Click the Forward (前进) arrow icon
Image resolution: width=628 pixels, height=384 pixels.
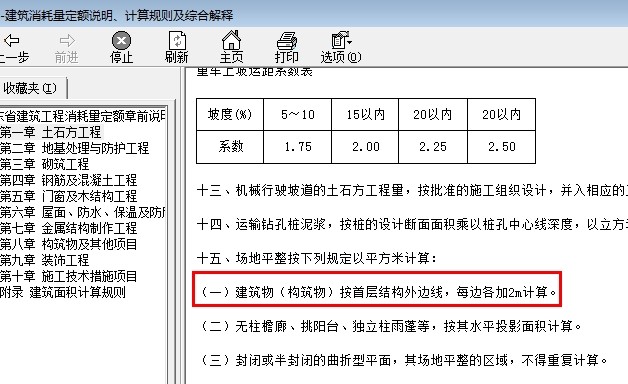click(66, 40)
